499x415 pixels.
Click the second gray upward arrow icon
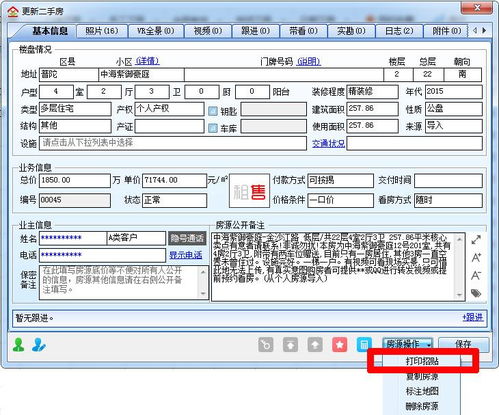(x=315, y=345)
